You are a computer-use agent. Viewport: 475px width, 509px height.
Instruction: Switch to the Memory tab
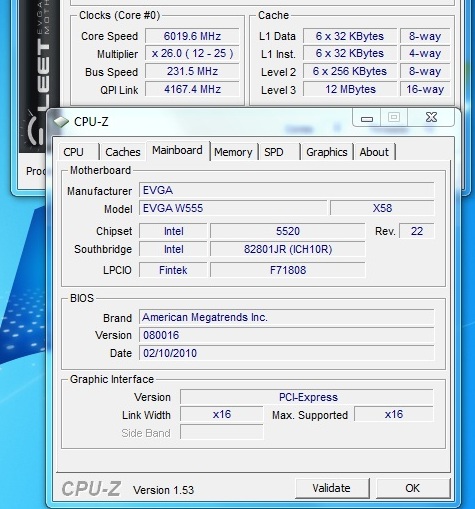tap(233, 152)
